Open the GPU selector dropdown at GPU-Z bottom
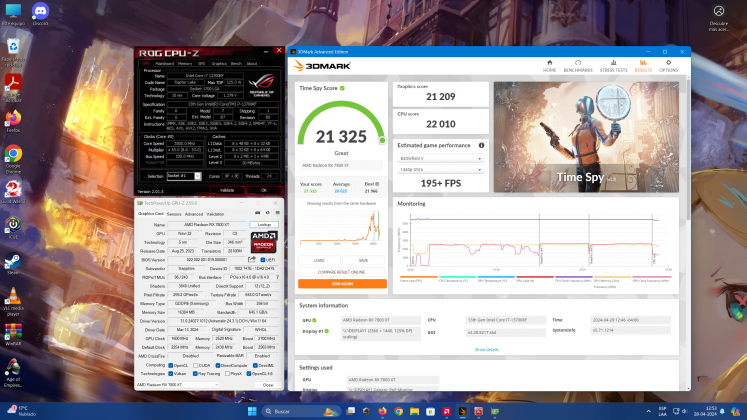This screenshot has width=747, height=420. (x=177, y=385)
